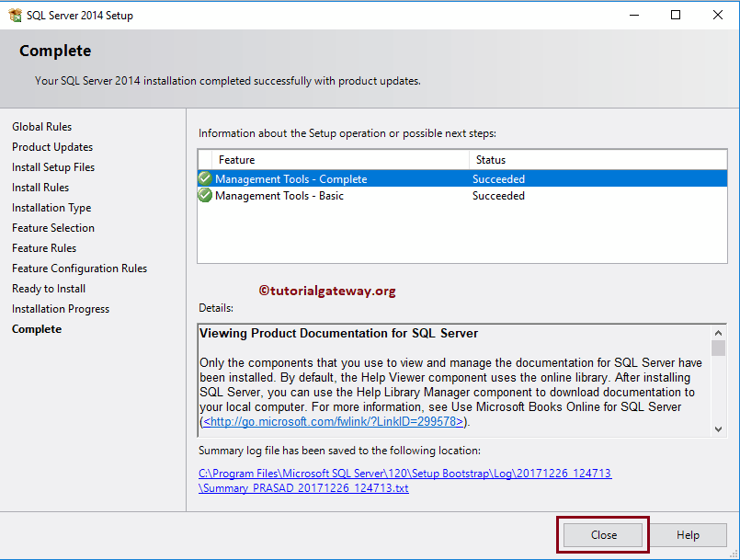The width and height of the screenshot is (740, 560).
Task: Open the Microsoft Books Online fwlink URL
Action: pyautogui.click(x=333, y=421)
